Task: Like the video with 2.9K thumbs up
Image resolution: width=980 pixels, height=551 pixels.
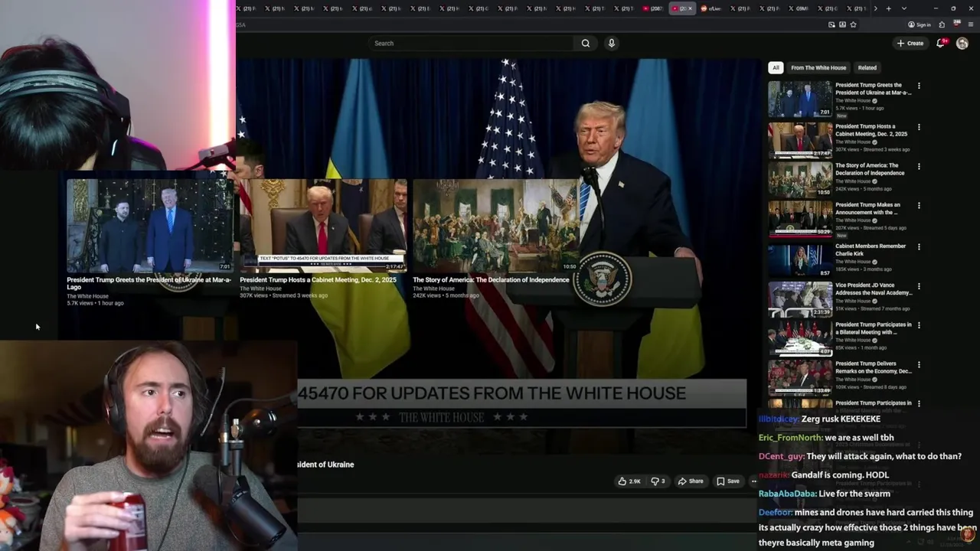Action: coord(629,481)
